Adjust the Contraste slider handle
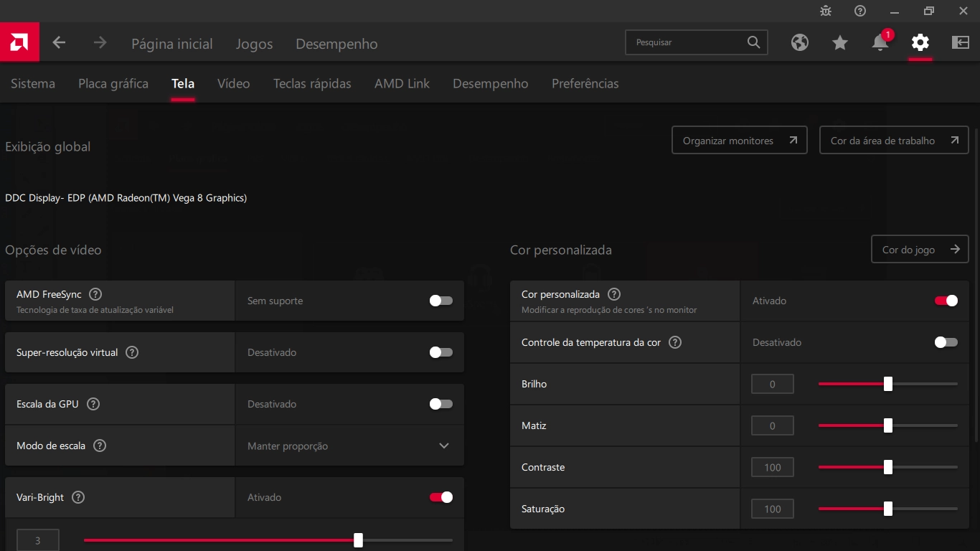The width and height of the screenshot is (980, 551). (x=888, y=467)
